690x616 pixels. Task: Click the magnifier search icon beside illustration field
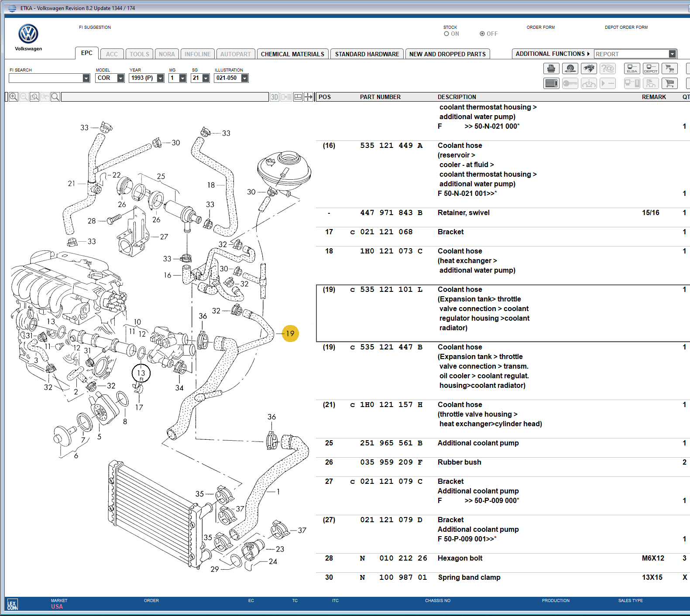[55, 97]
